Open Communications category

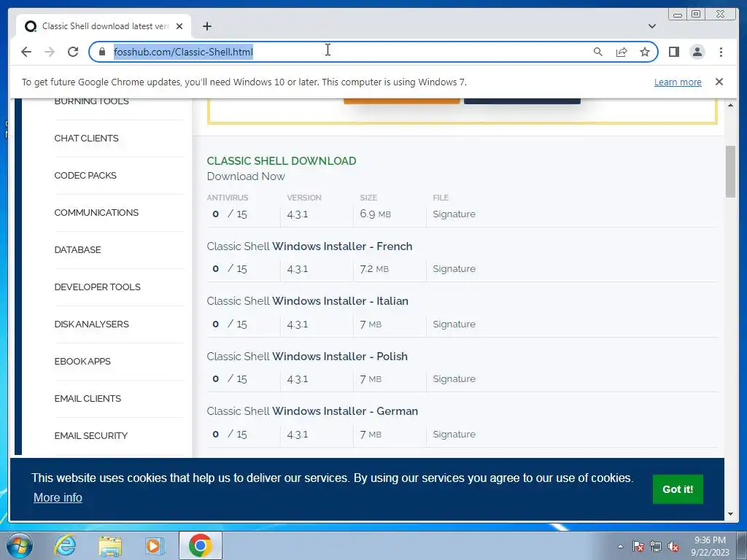coord(96,212)
